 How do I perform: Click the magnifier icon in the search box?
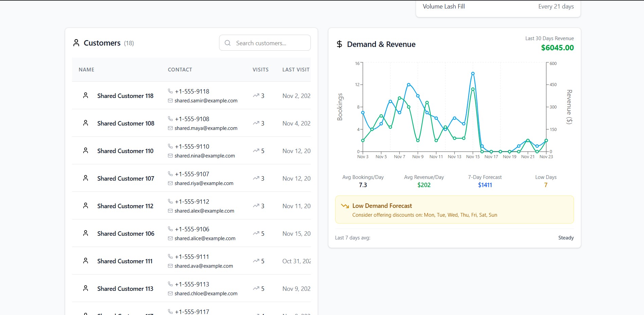click(x=228, y=43)
